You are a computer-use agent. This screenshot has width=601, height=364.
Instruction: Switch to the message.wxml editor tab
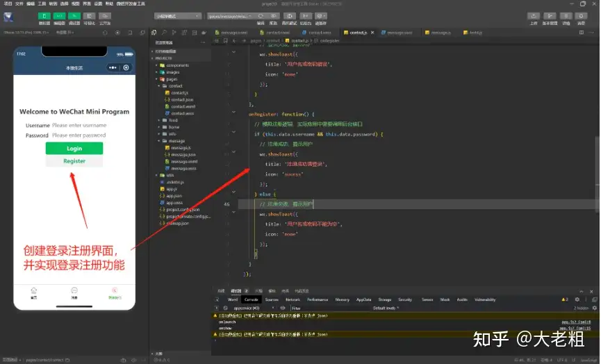[x=231, y=33]
